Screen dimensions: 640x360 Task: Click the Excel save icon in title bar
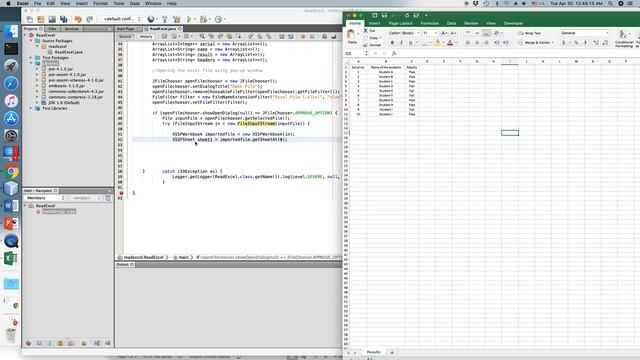[384, 15]
